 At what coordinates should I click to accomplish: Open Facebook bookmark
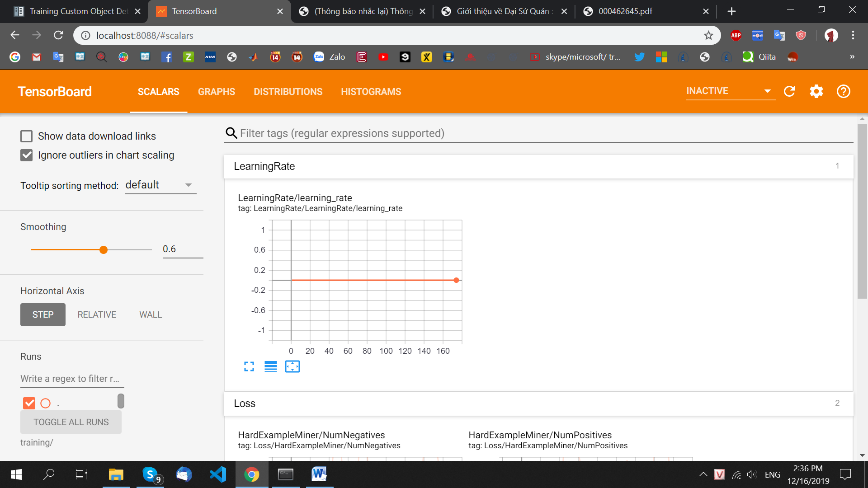point(167,57)
